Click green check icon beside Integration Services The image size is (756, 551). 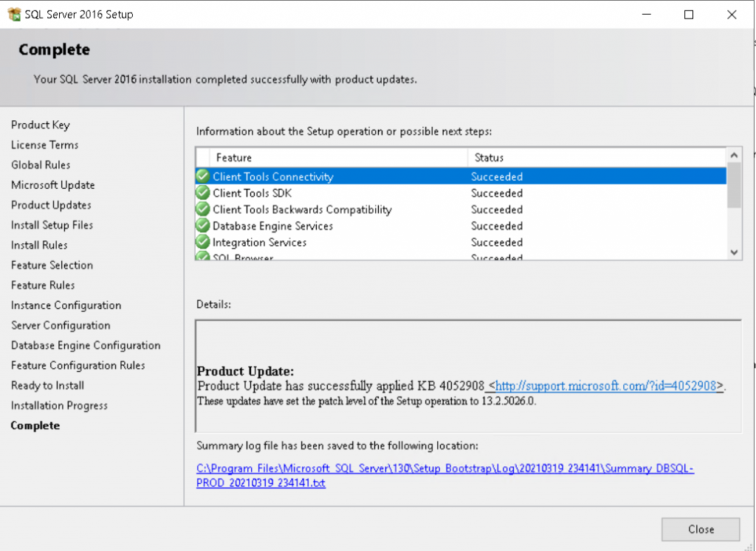(x=203, y=242)
